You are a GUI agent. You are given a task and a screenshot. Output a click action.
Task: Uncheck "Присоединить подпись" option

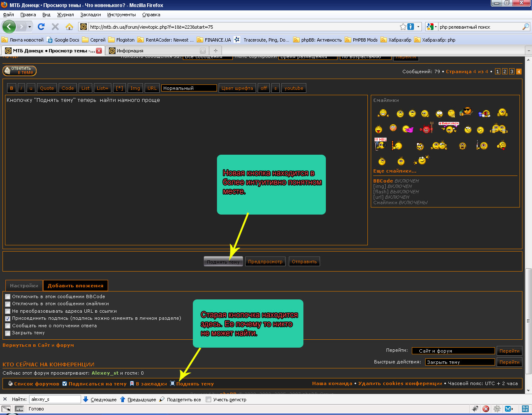tap(8, 319)
